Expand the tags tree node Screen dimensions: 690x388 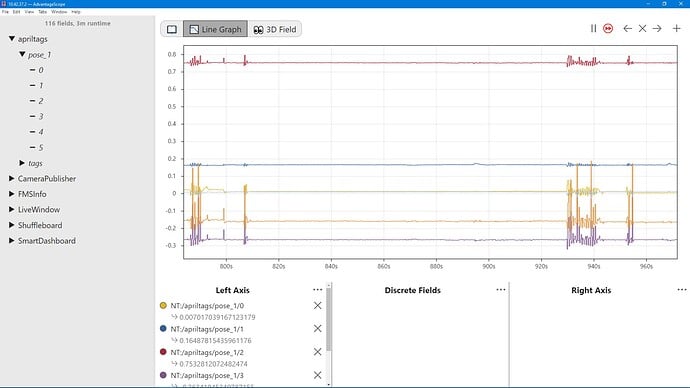coord(22,163)
